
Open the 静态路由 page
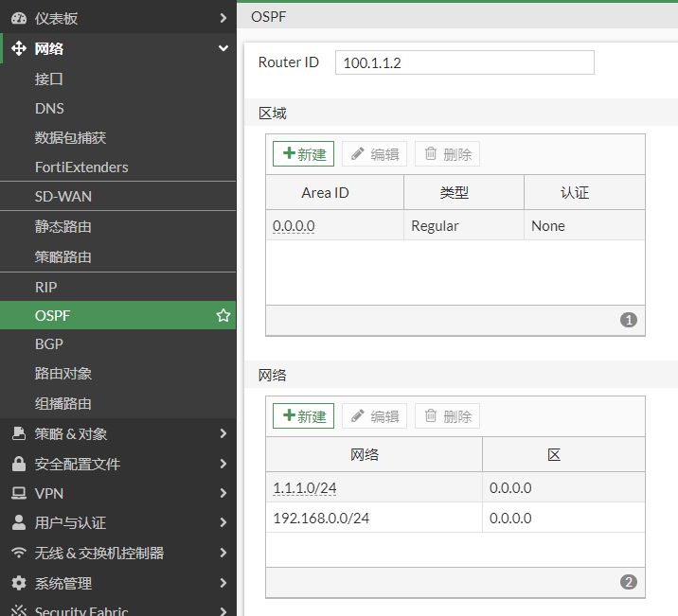coord(63,227)
